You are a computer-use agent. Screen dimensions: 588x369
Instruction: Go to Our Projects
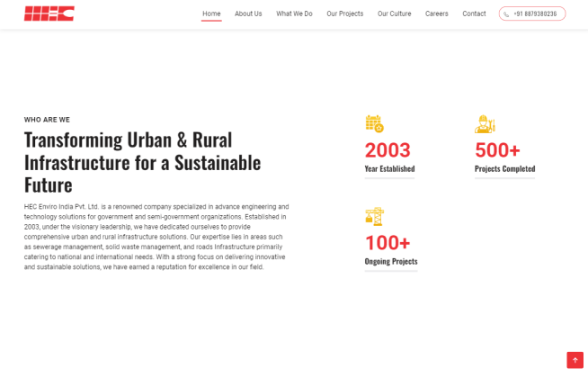click(x=345, y=13)
